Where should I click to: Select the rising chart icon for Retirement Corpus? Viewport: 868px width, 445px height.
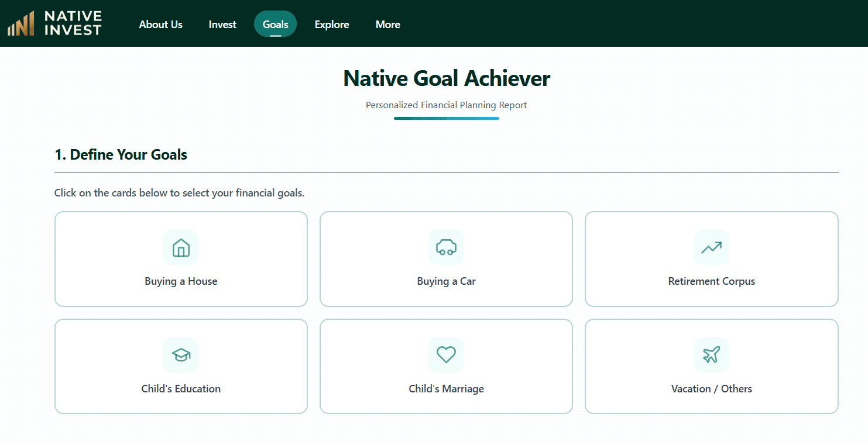click(x=711, y=247)
